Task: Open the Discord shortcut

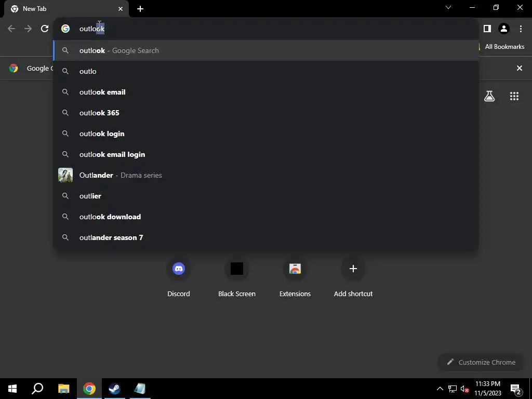Action: click(x=179, y=277)
